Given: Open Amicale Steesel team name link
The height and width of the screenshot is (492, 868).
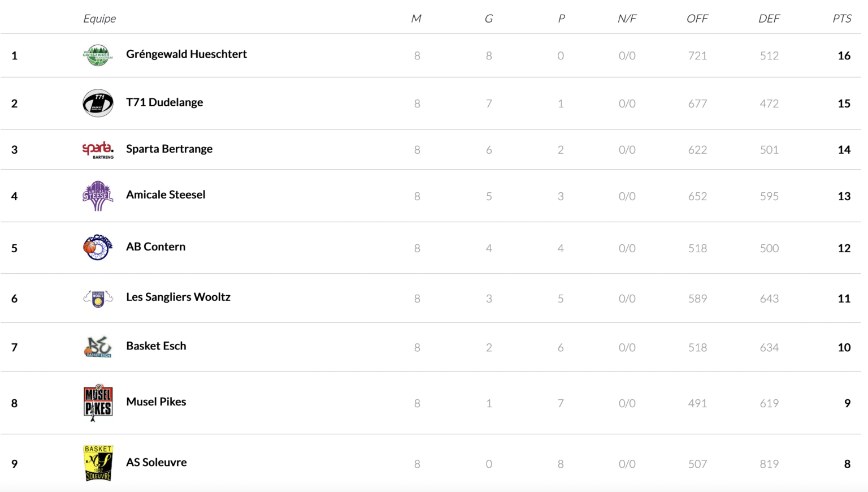Looking at the screenshot, I should click(x=166, y=195).
